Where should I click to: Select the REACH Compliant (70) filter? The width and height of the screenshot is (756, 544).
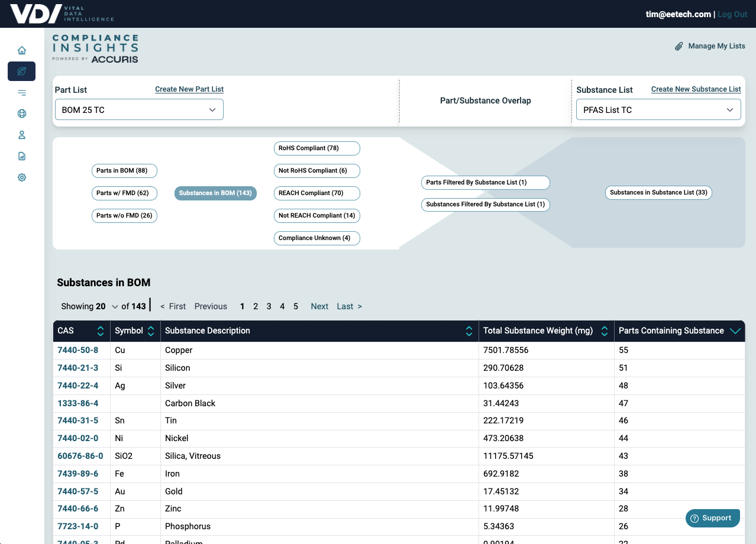click(316, 193)
